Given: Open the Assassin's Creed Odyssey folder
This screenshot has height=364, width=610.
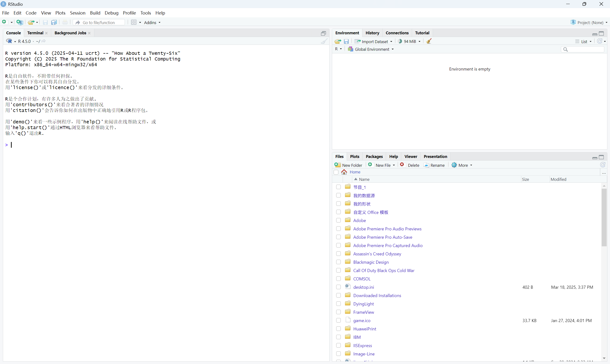Looking at the screenshot, I should tap(377, 254).
